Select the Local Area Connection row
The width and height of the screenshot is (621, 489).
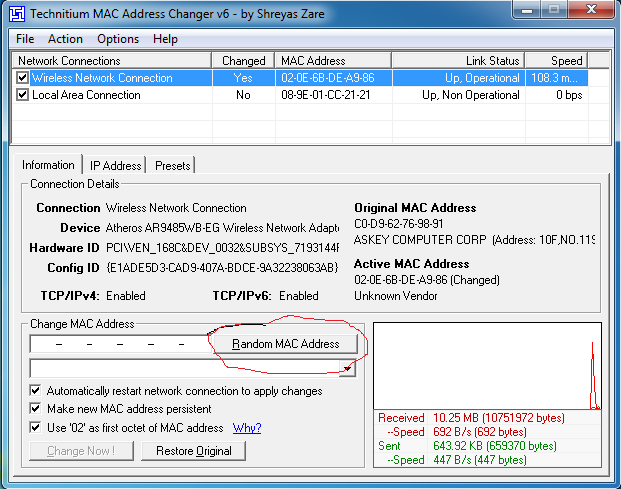pyautogui.click(x=300, y=95)
